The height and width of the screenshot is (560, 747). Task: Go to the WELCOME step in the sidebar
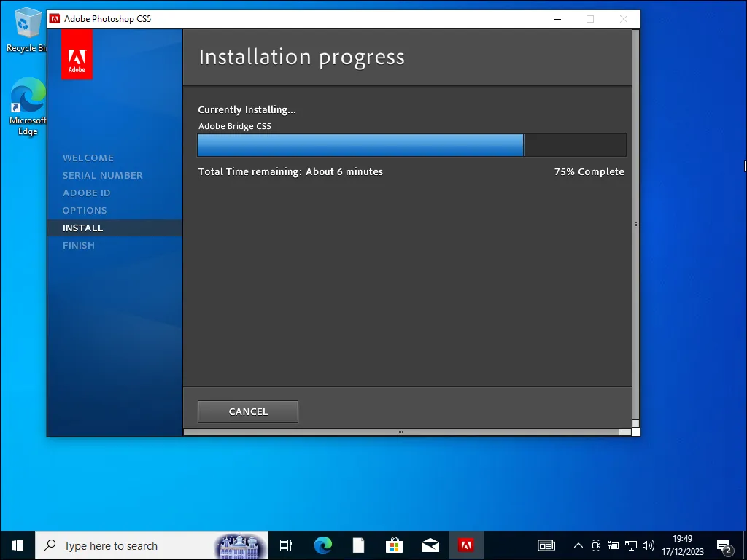coord(88,157)
